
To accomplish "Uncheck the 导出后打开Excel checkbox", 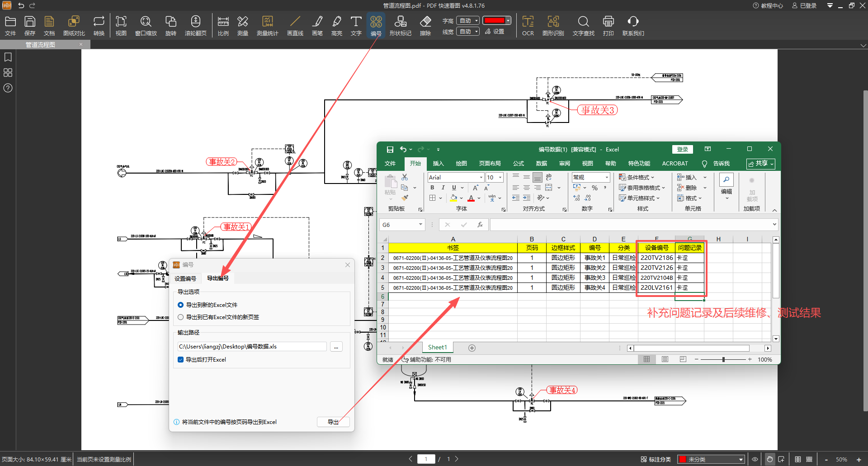I will [181, 360].
